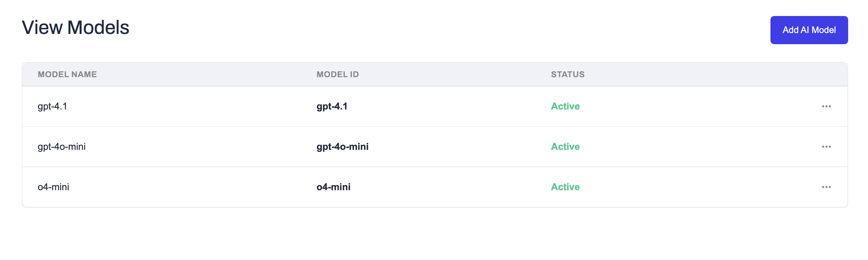Click the Active status of the gpt-4o-mini row

point(565,147)
